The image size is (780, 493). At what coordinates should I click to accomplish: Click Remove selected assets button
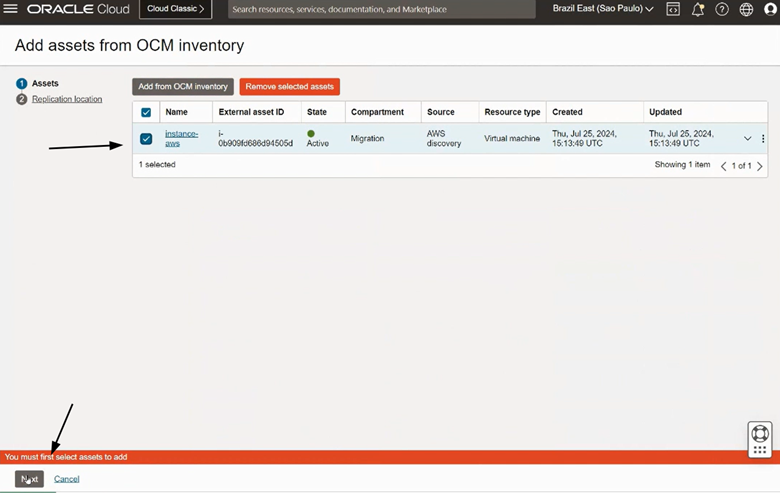(x=290, y=87)
